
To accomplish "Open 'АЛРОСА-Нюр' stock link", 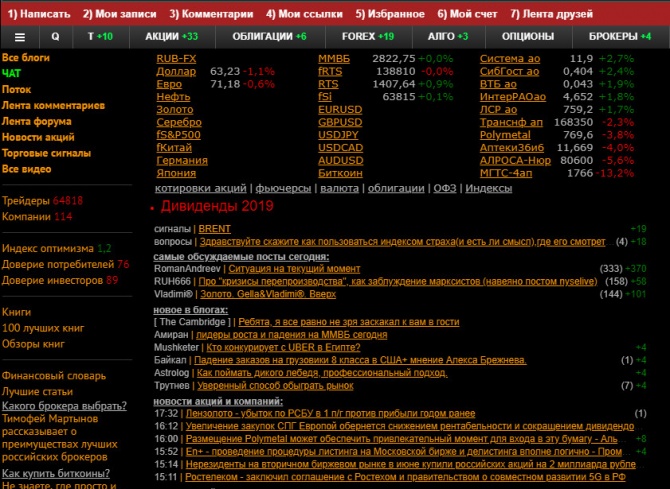I will 515,160.
